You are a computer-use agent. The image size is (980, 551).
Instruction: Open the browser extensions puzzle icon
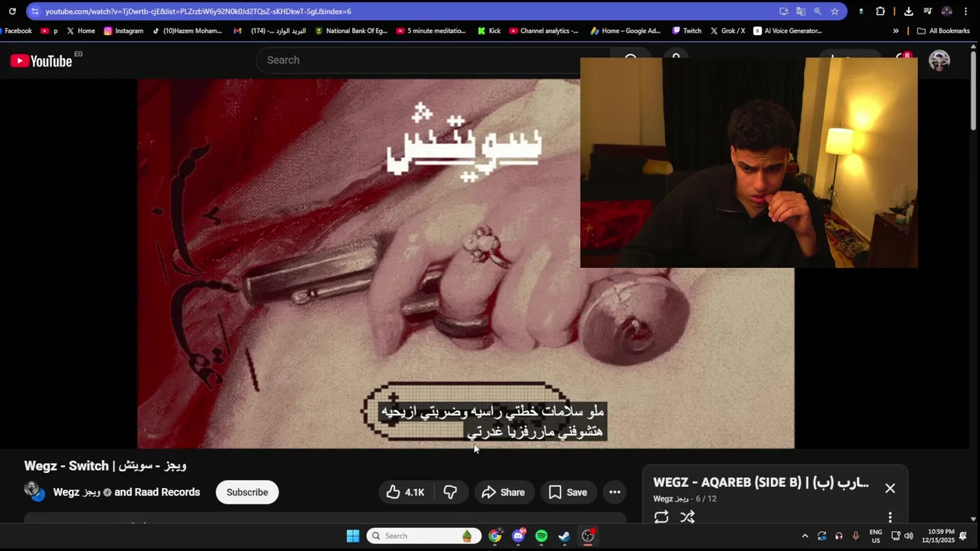[880, 11]
